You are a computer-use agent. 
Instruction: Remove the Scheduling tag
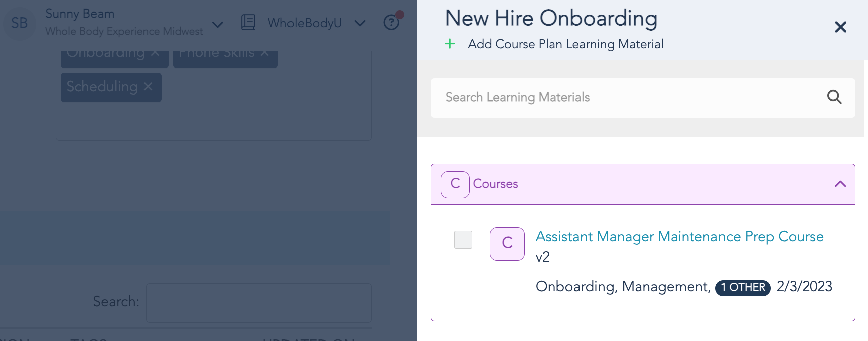[x=148, y=87]
